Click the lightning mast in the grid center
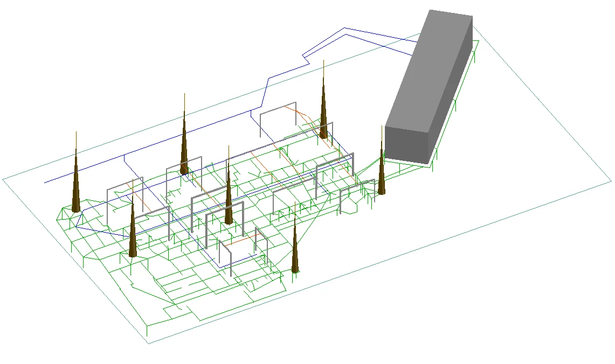Image resolution: width=615 pixels, height=364 pixels. [x=229, y=202]
